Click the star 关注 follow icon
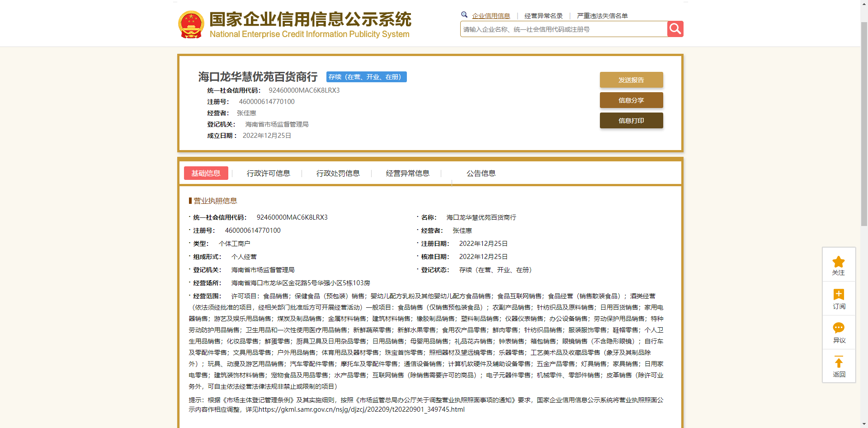This screenshot has width=868, height=428. (x=839, y=262)
